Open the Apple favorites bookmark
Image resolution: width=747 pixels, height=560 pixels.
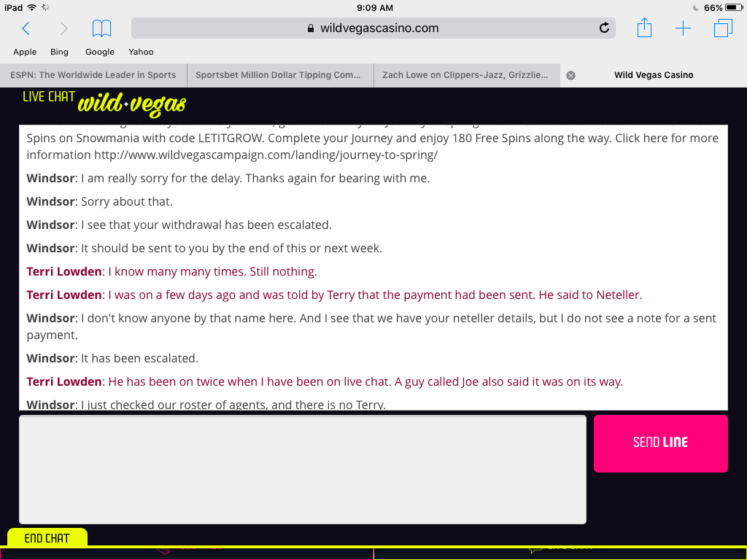[25, 52]
